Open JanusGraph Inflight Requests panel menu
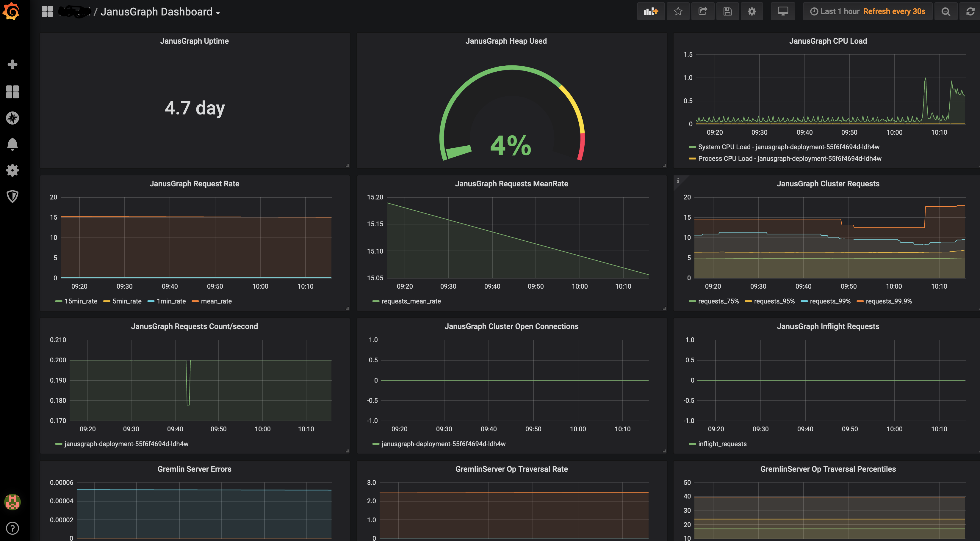This screenshot has width=980, height=541. coord(828,326)
